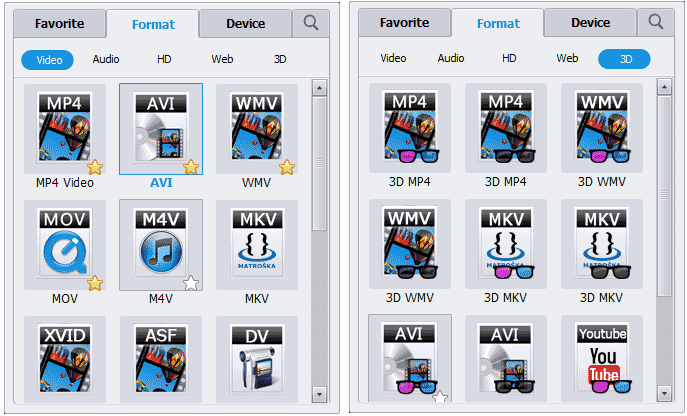Image resolution: width=687 pixels, height=416 pixels.
Task: Select first 3D WMV with red-cyan glasses
Action: click(x=602, y=128)
